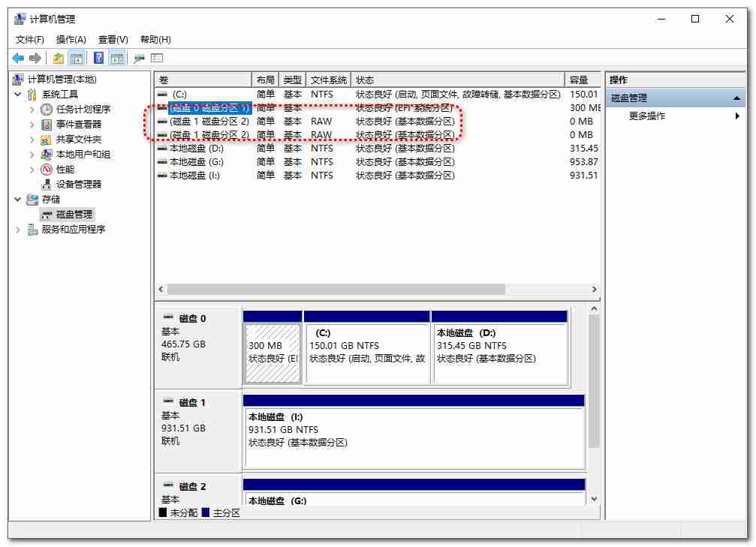Click the up-one-level folder icon
The height and width of the screenshot is (547, 756).
pos(58,58)
